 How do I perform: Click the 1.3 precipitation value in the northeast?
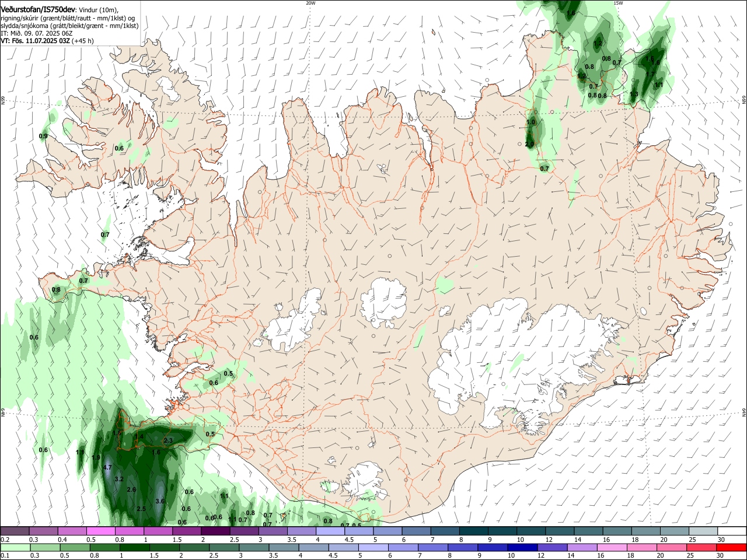[x=634, y=94]
